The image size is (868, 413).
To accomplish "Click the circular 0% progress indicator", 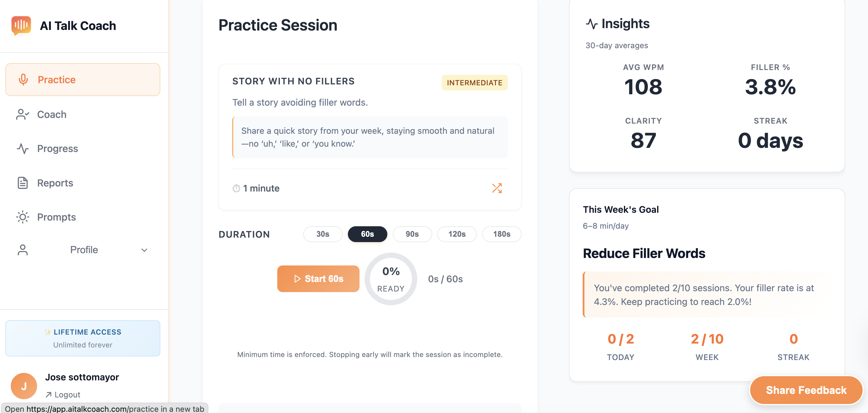I will pos(391,279).
